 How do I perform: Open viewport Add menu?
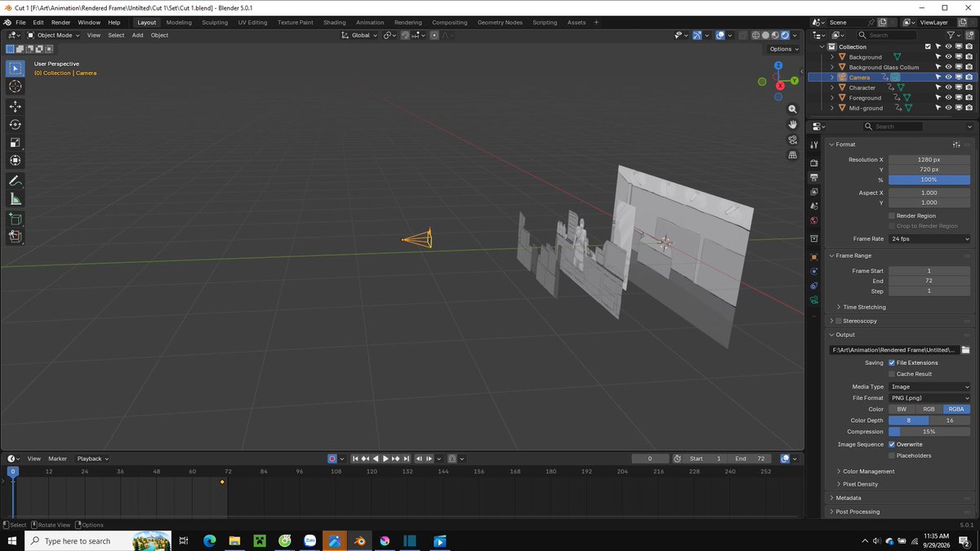click(x=137, y=35)
